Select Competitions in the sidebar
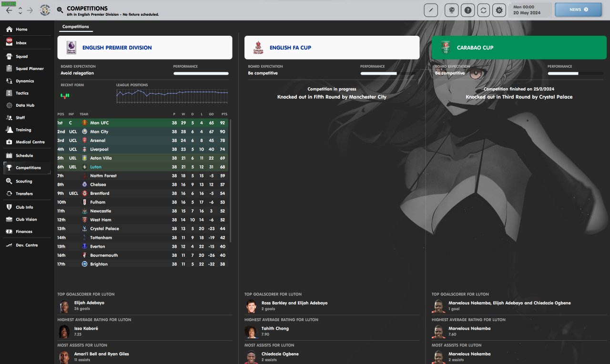 pyautogui.click(x=27, y=168)
